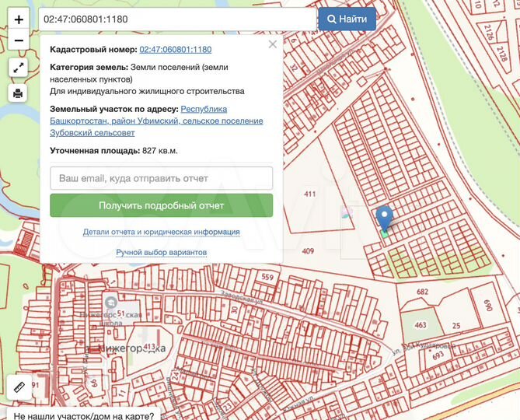520x420 pixels.
Task: Click the print map icon
Action: point(19,93)
